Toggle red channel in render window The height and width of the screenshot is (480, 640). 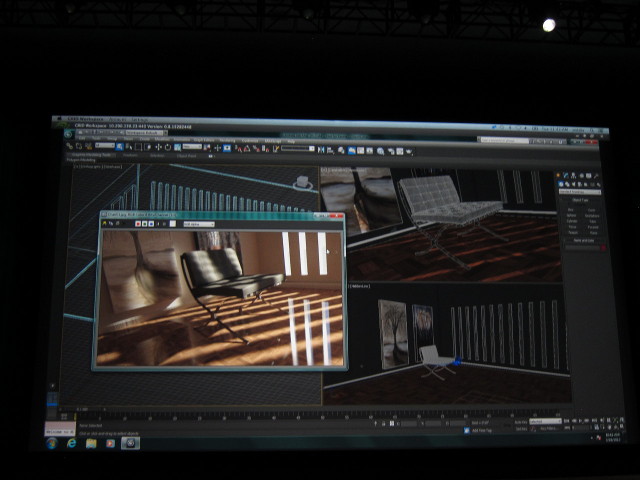point(138,224)
